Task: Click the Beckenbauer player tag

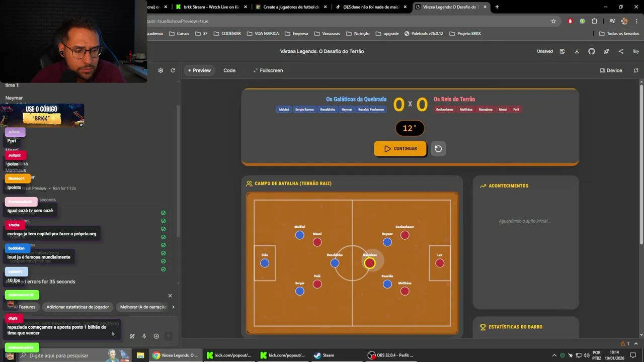Action: tap(445, 110)
